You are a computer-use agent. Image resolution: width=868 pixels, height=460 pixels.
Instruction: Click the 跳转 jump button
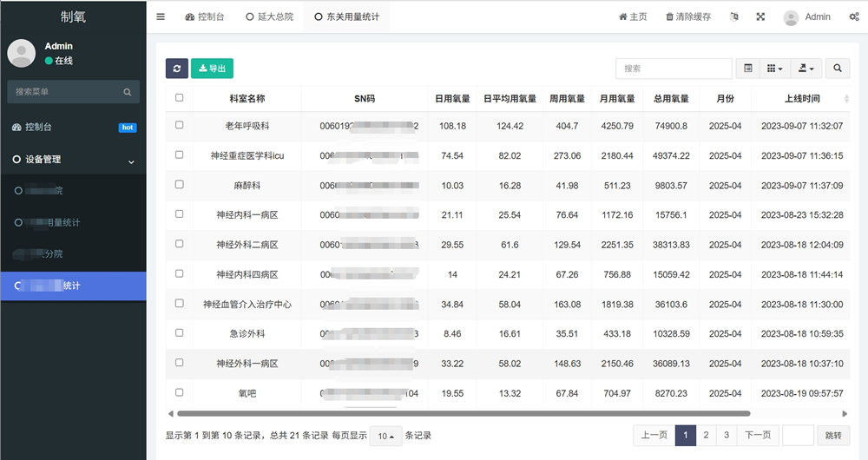(833, 436)
